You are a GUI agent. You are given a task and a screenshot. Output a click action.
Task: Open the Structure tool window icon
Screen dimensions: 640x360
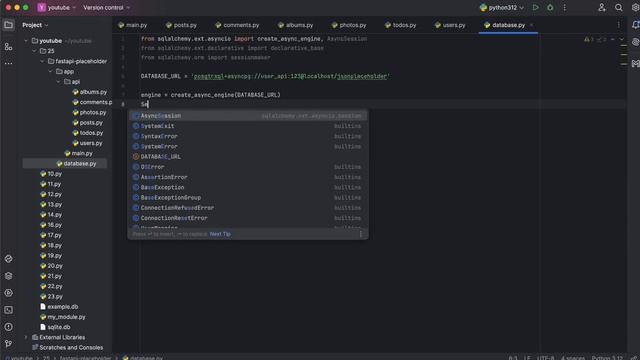click(x=8, y=47)
